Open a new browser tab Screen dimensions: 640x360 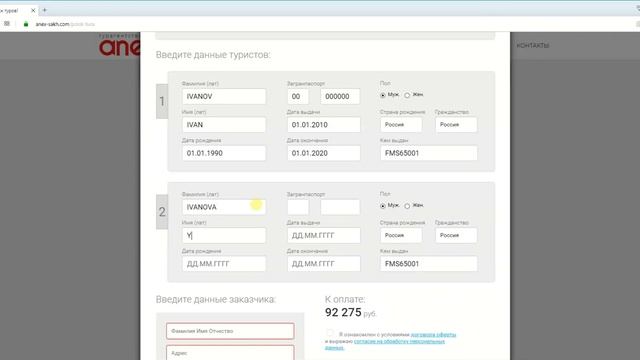pos(44,10)
